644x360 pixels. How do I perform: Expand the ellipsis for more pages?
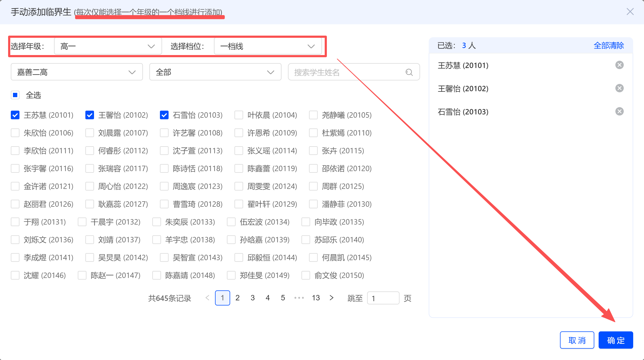pyautogui.click(x=299, y=298)
